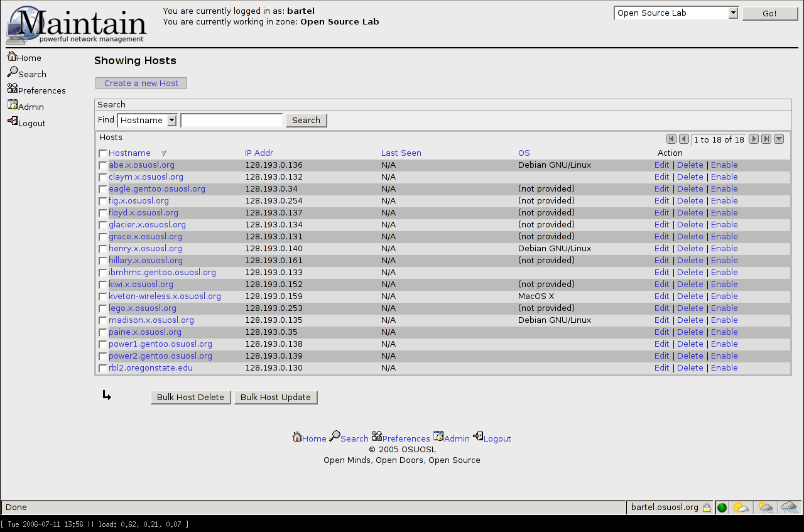Screen dimensions: 804x532
Task: Sort hosts by the IP Addr column
Action: tap(259, 153)
